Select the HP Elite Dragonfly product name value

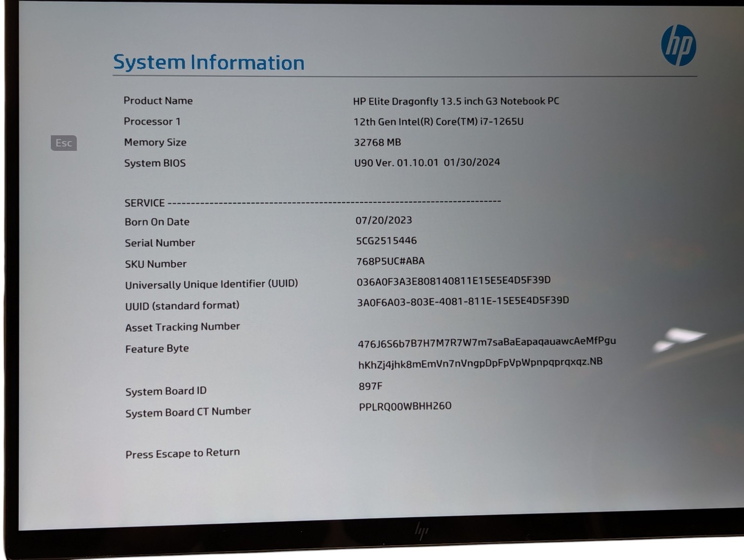(456, 101)
